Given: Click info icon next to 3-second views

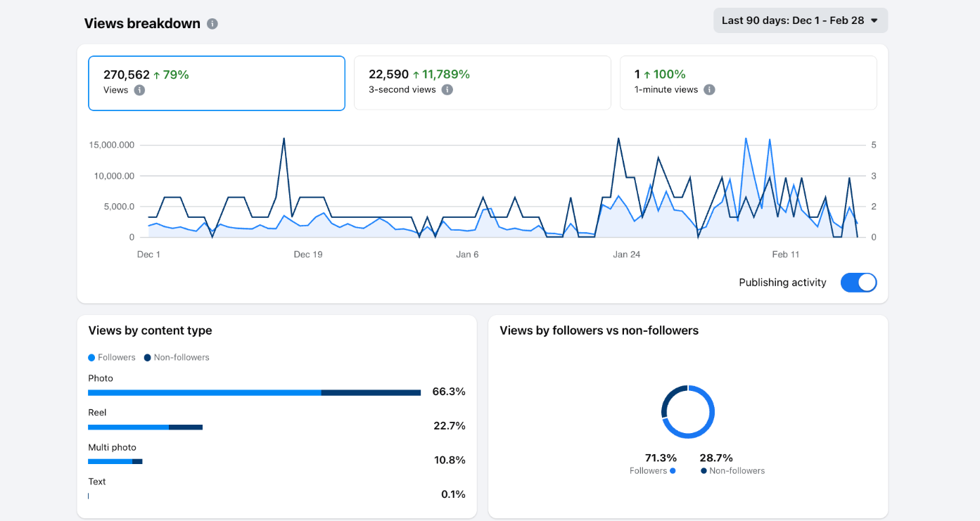Looking at the screenshot, I should click(x=447, y=90).
